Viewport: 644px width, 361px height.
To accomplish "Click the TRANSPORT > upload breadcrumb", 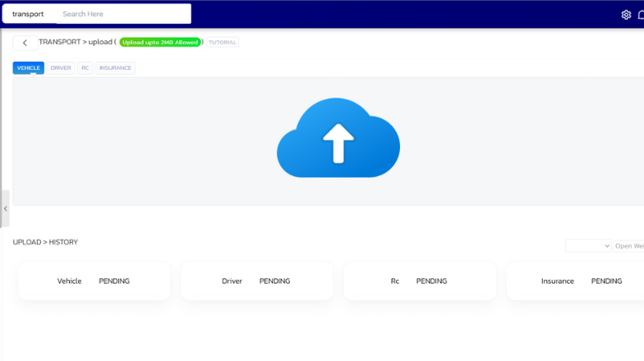I will click(76, 42).
